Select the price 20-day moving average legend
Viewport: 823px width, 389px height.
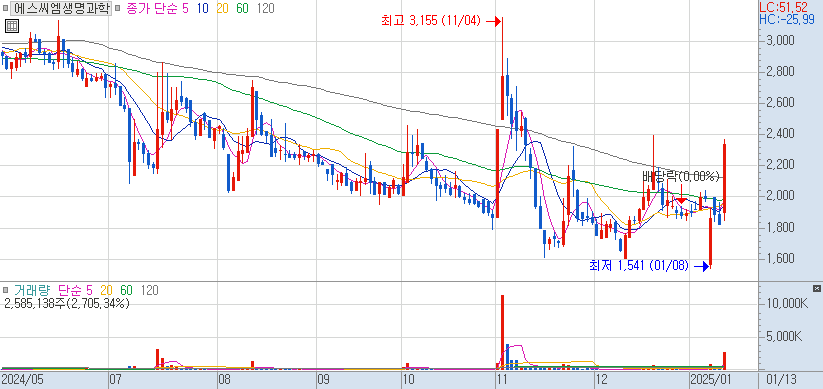[223, 8]
